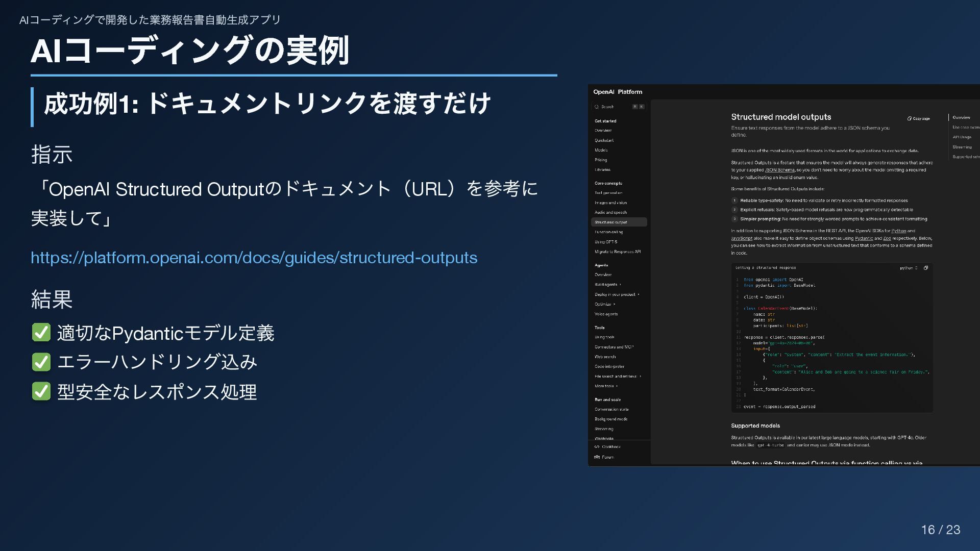The image size is (980, 551).
Task: Click the green checkmark beside エラーハンドリング込み
Action: 41,362
